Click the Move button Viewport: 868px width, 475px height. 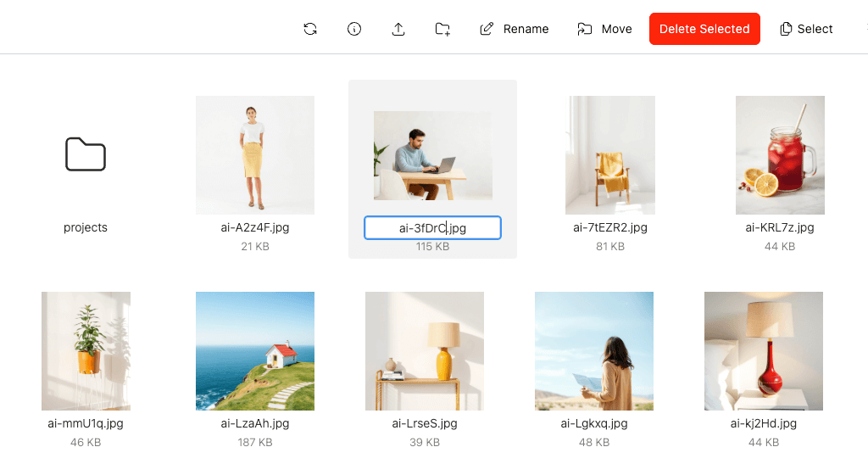point(604,29)
